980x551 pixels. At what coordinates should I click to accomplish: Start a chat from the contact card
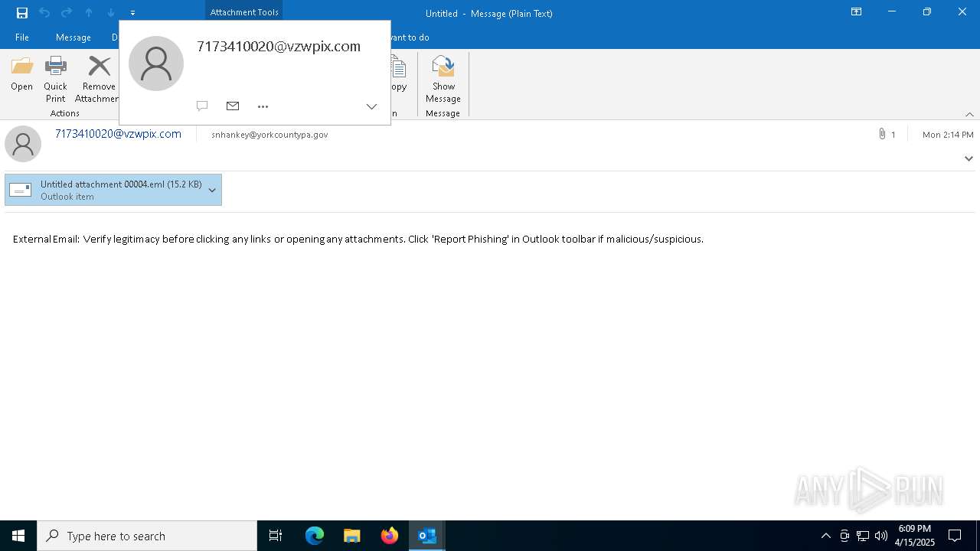(202, 106)
